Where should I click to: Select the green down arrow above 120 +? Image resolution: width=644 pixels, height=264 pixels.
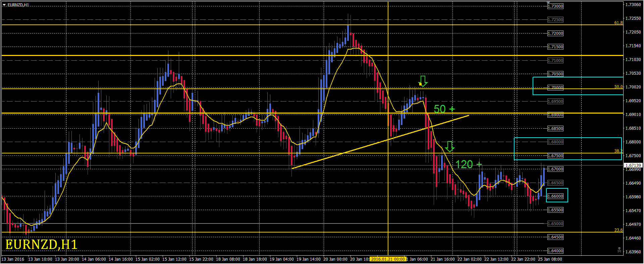pyautogui.click(x=449, y=146)
